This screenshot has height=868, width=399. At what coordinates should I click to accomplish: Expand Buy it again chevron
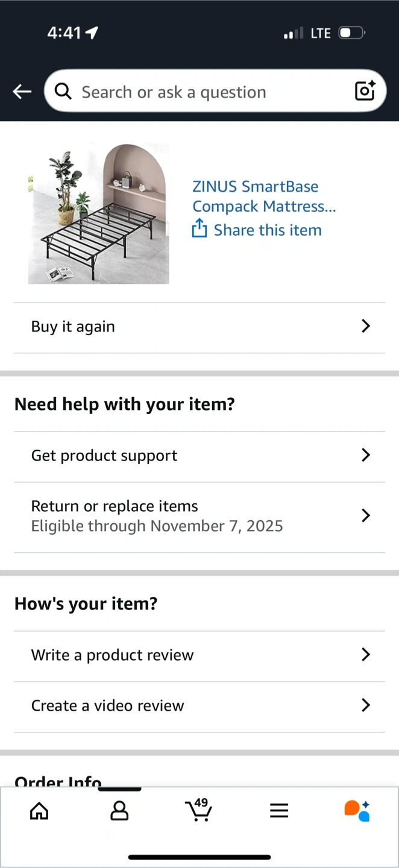[x=365, y=326]
